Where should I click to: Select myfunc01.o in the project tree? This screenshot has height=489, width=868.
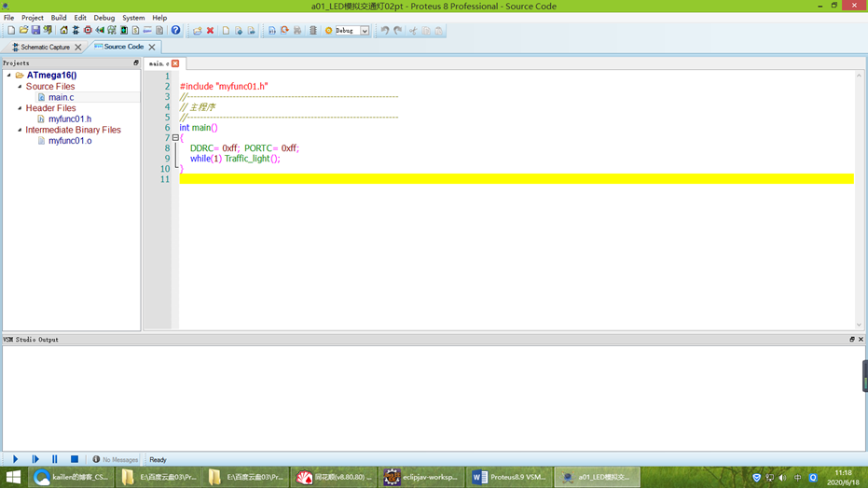[70, 141]
